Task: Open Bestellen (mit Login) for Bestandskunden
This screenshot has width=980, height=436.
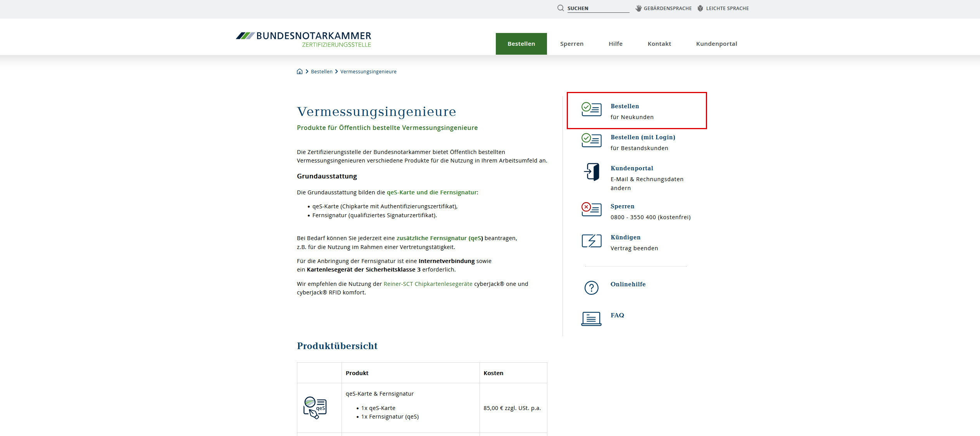Action: (x=642, y=137)
